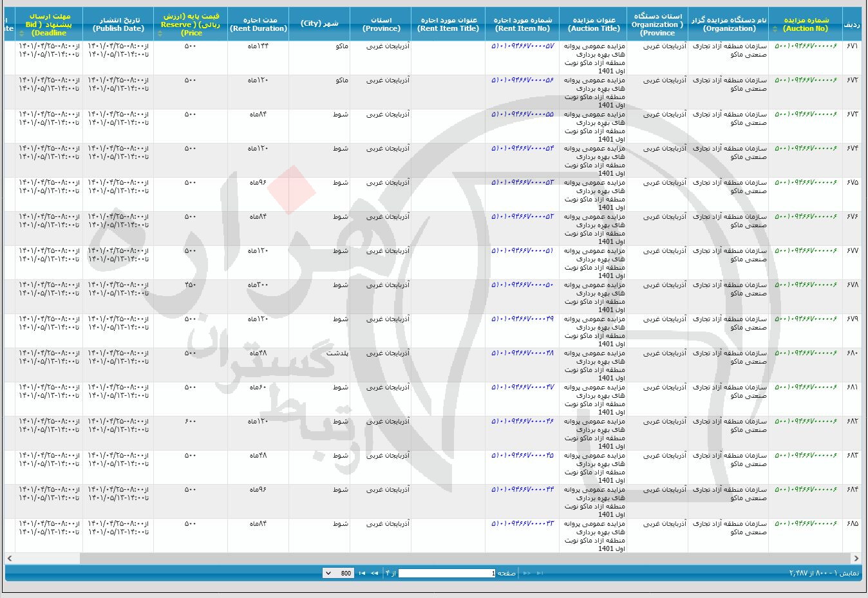Open rent item number link in row ۶۷۷

pyautogui.click(x=522, y=251)
